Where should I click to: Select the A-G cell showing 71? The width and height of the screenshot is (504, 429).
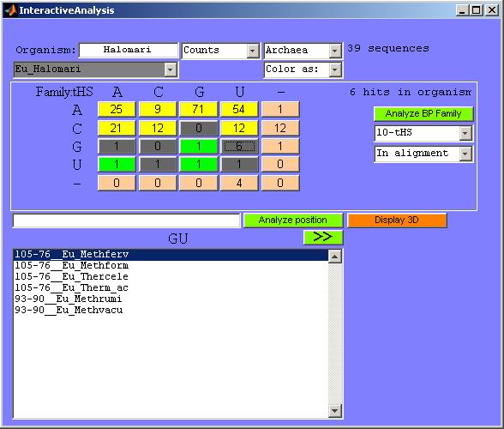(198, 109)
